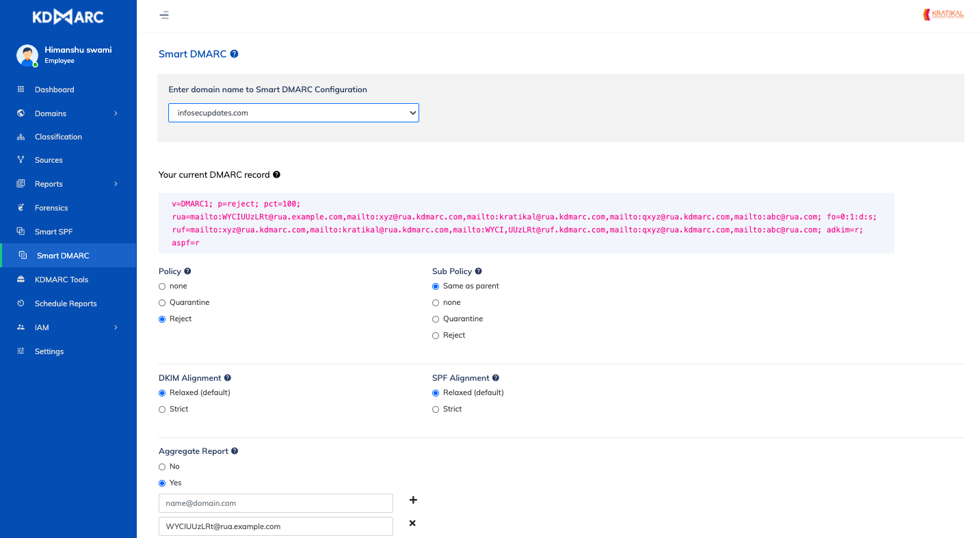980x538 pixels.
Task: Click the help icon beside Aggregate Report
Action: coord(235,452)
